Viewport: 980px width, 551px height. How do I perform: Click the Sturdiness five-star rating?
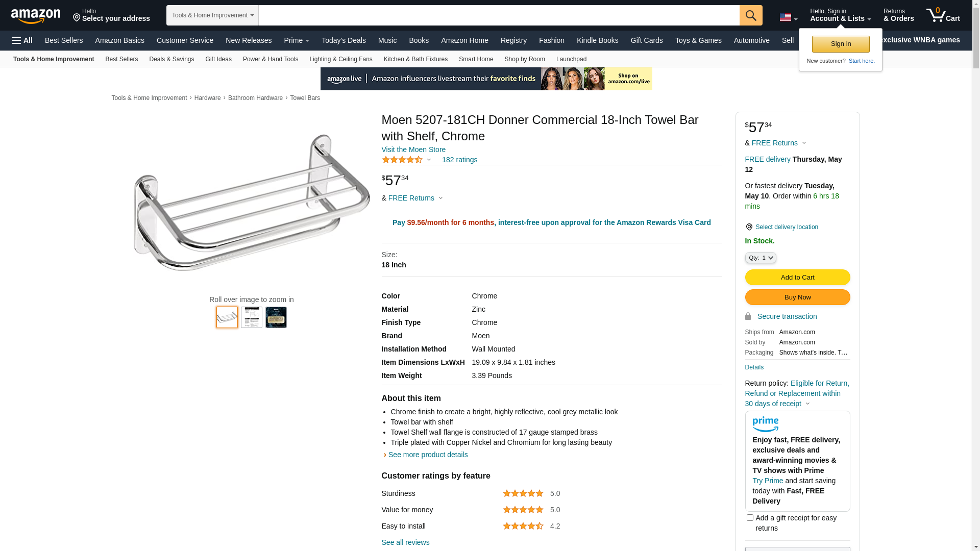(523, 493)
